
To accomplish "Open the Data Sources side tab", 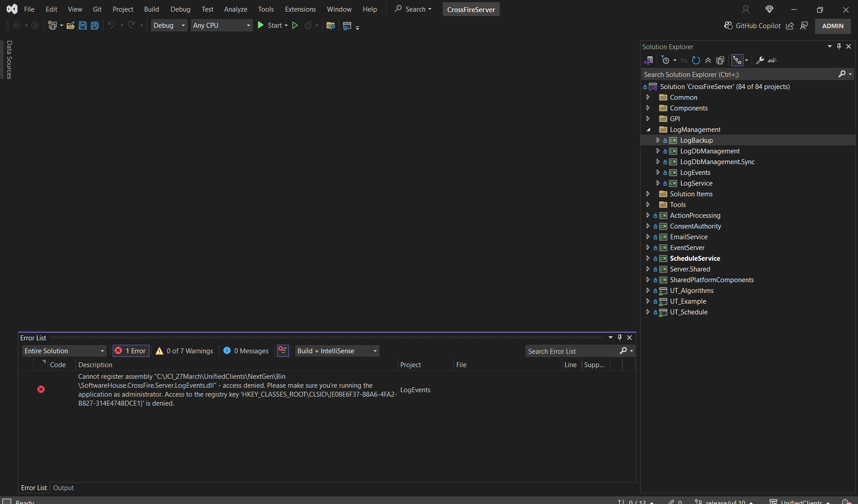I will click(x=9, y=60).
